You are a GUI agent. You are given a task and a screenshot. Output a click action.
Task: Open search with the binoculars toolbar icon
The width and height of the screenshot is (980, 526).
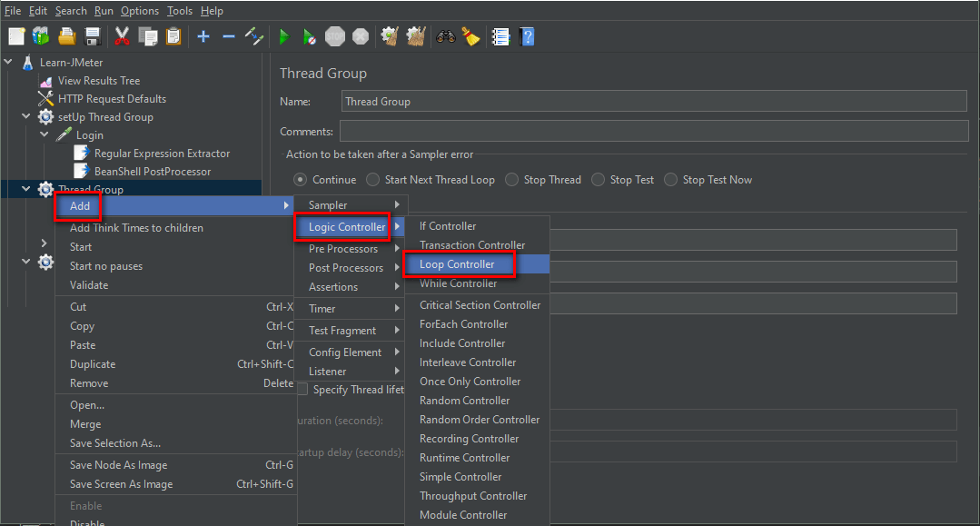pyautogui.click(x=446, y=36)
